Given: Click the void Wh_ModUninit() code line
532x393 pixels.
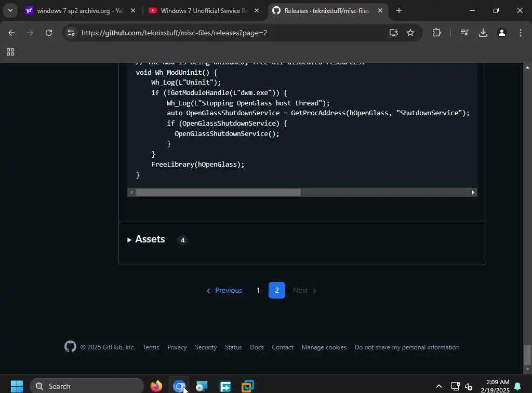Looking at the screenshot, I should (177, 72).
